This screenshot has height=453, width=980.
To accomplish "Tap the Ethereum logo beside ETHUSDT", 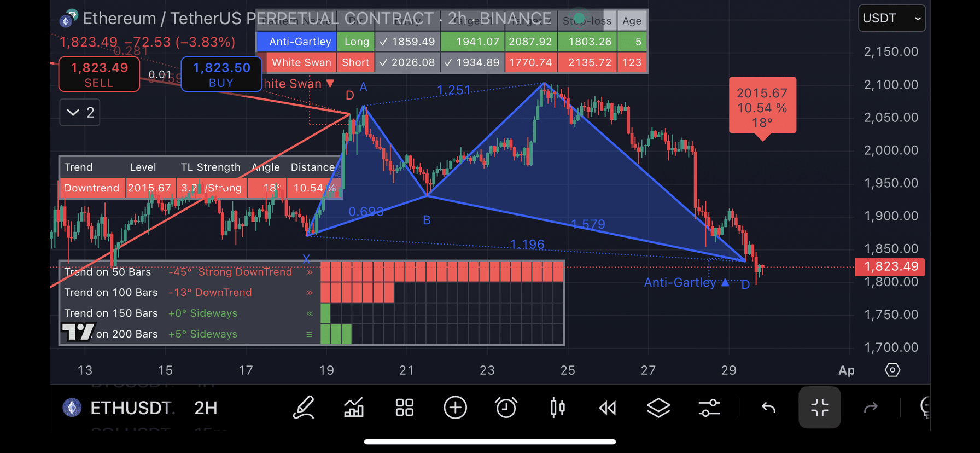I will click(x=72, y=408).
